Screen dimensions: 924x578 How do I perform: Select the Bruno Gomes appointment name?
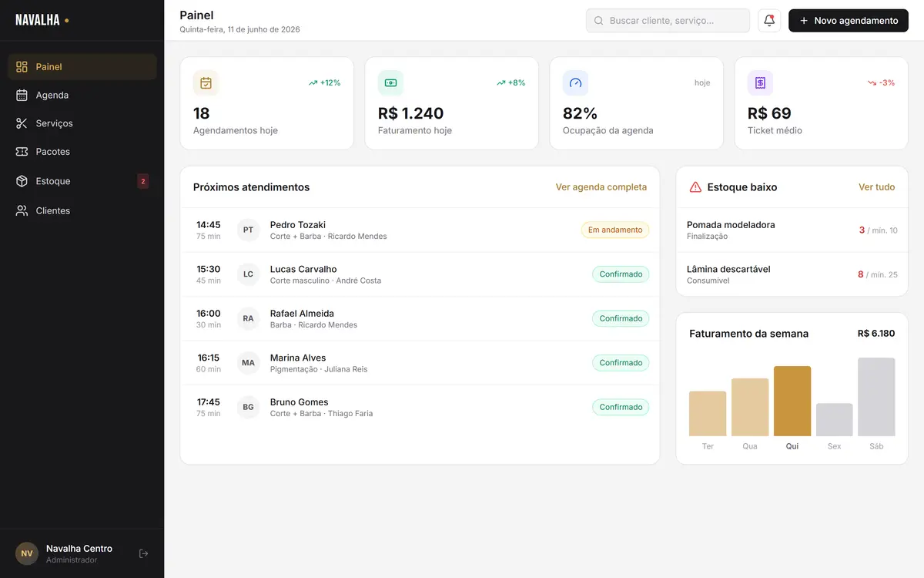click(x=299, y=402)
